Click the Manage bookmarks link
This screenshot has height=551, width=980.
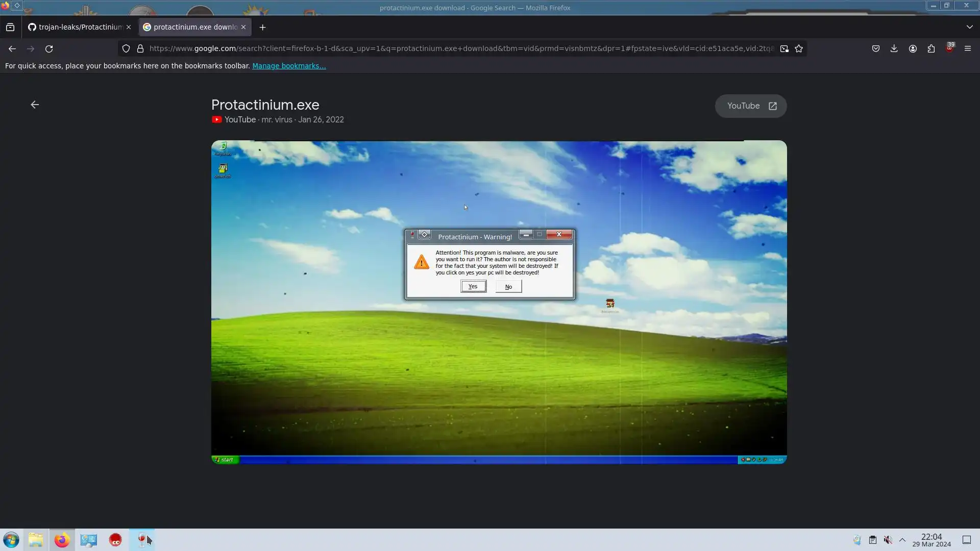point(289,66)
